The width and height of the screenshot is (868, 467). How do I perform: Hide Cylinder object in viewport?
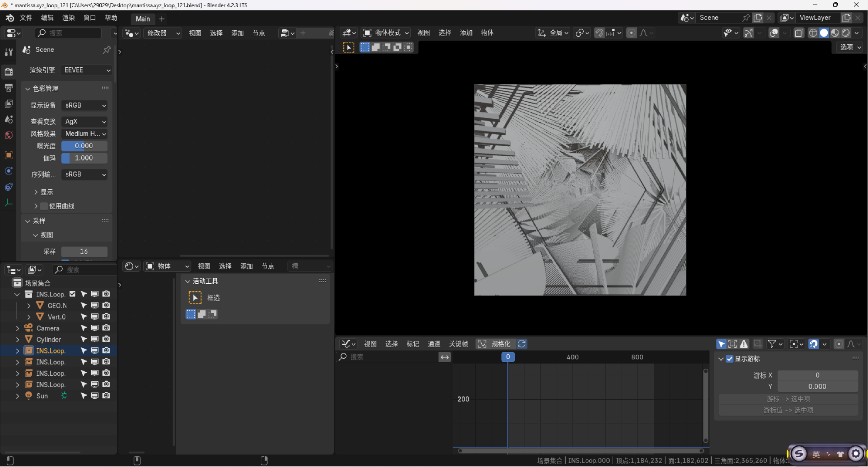(95, 339)
